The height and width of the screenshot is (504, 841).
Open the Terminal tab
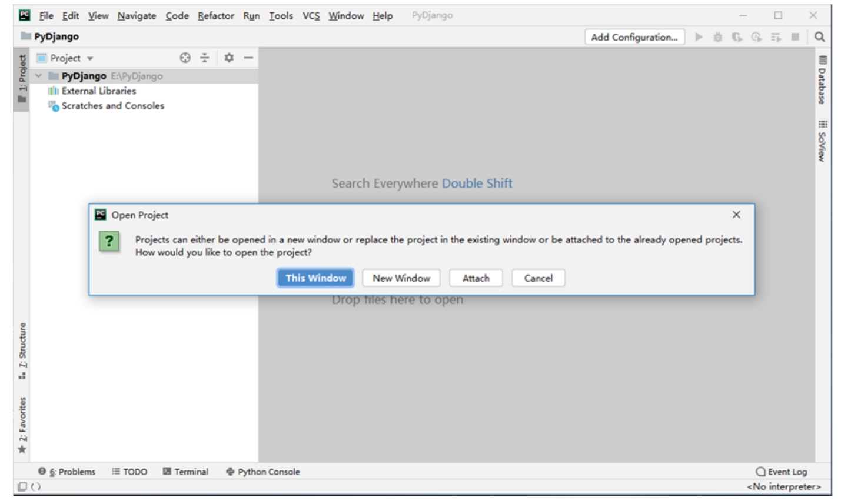pos(185,472)
